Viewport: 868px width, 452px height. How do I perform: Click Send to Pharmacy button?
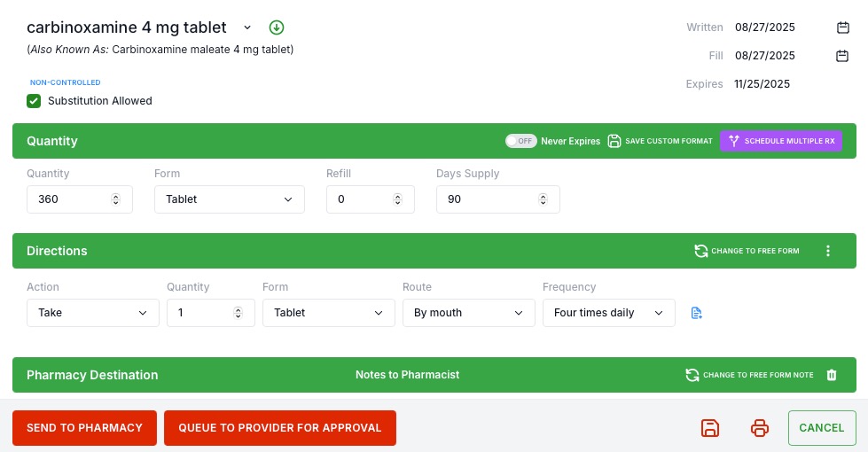[85, 428]
